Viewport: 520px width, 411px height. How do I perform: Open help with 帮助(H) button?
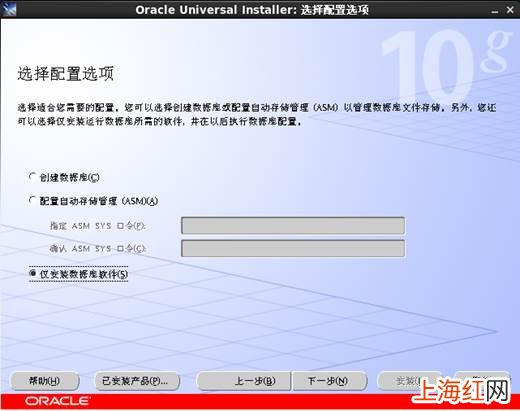[x=45, y=381]
